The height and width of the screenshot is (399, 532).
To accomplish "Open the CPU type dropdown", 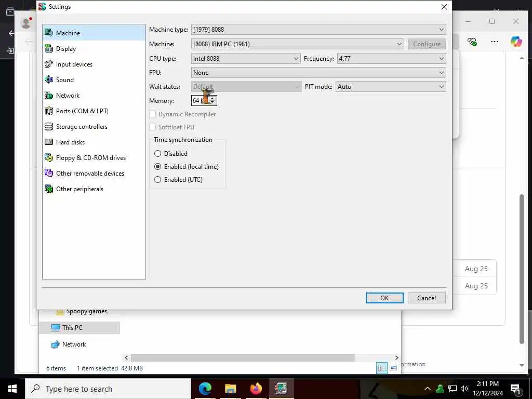I will [246, 59].
